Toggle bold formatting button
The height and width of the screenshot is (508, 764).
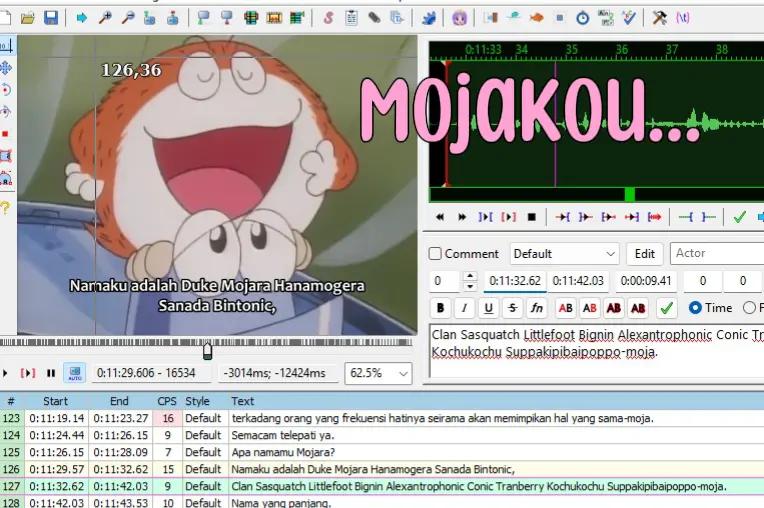[440, 308]
